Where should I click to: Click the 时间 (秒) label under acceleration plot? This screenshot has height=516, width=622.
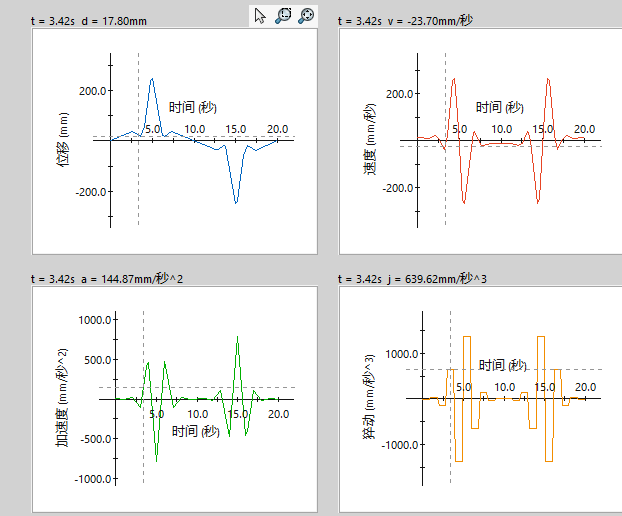coord(195,431)
